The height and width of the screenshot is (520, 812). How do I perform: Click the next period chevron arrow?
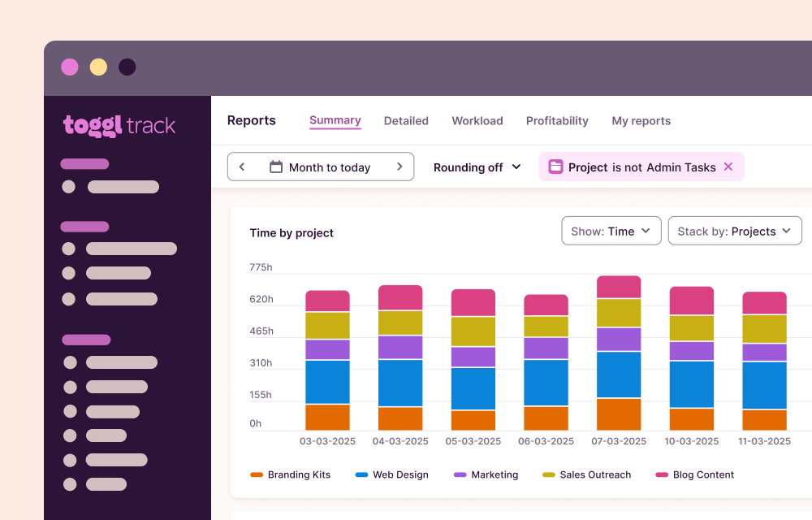tap(400, 167)
